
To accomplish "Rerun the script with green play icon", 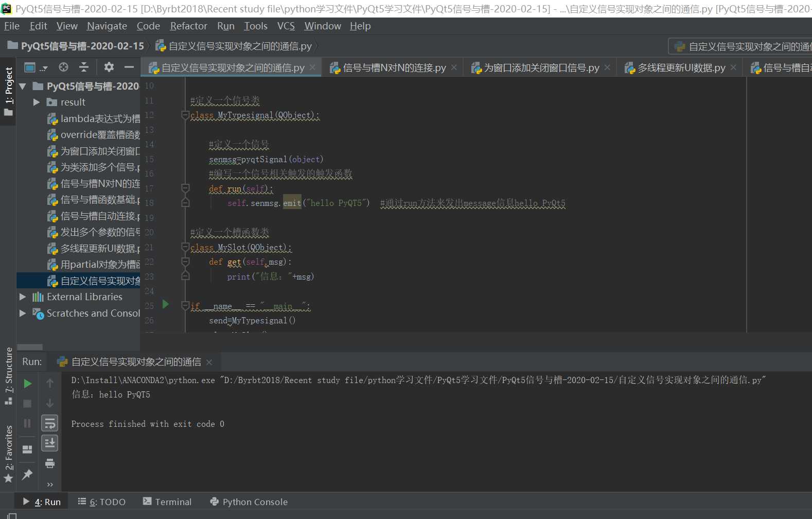I will pos(28,384).
